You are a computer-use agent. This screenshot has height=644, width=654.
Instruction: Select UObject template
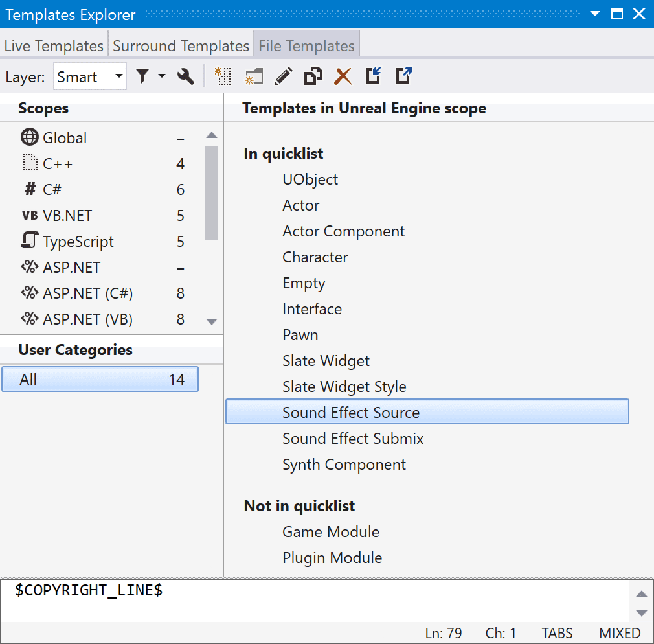click(x=310, y=179)
